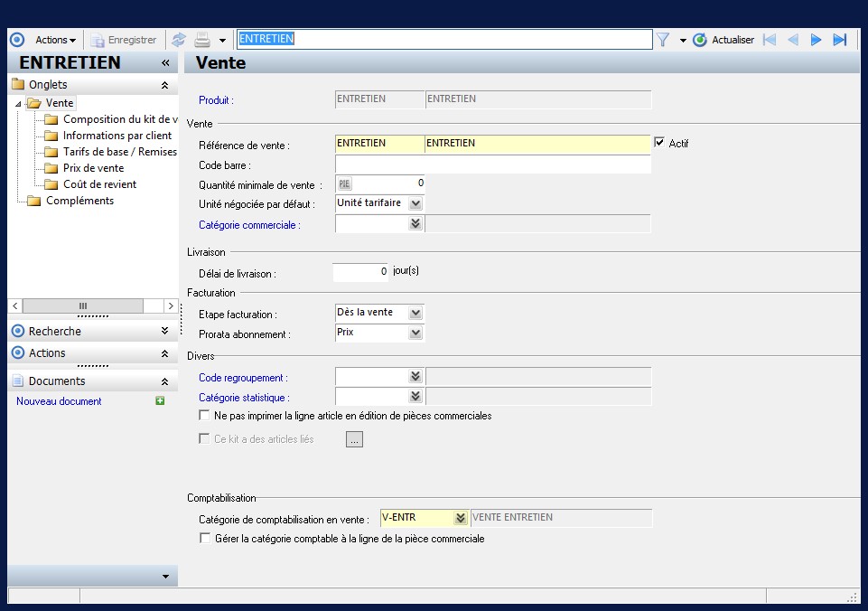Click the tree scrollbar left arrow
Viewport: 868px width, 611px height.
click(15, 305)
